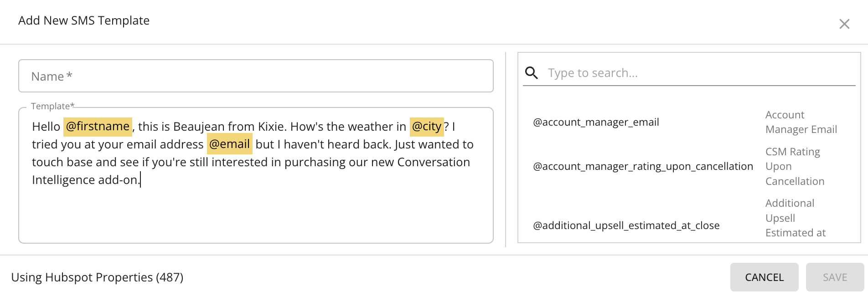
Task: Insert @additional_upsell_estimated_at_close property
Action: (626, 225)
